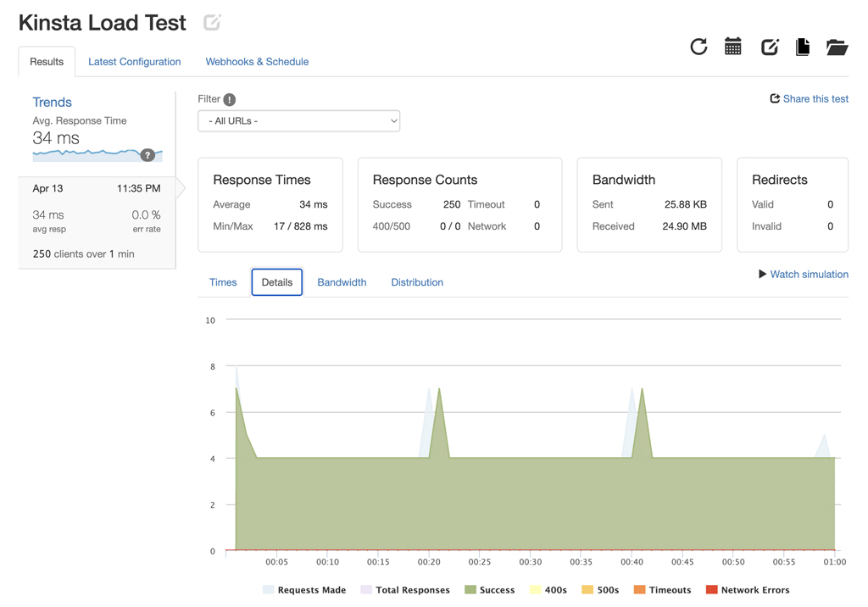Open the load test folder icon

point(837,47)
